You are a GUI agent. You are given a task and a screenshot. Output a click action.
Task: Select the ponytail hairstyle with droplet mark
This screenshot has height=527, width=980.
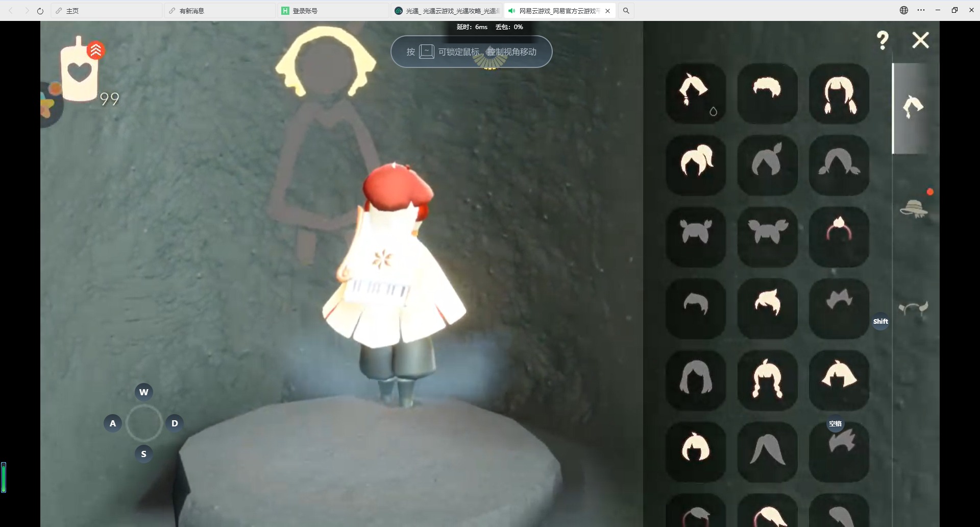coord(696,93)
